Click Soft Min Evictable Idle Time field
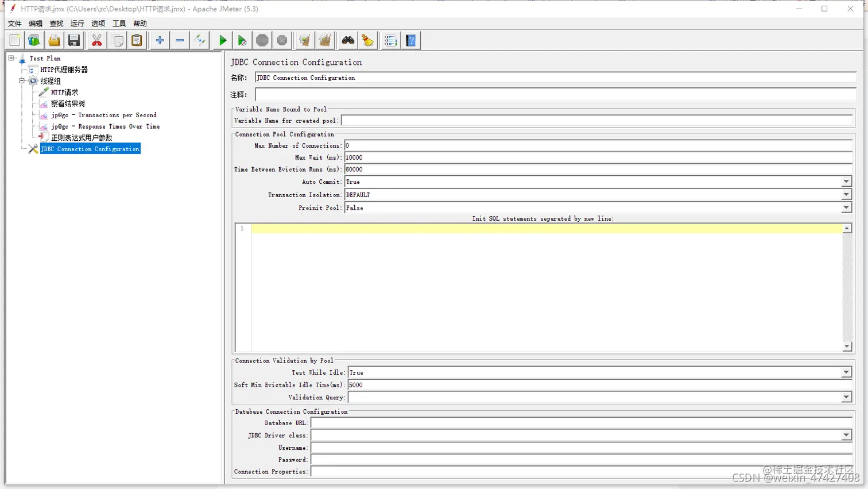868x489 pixels. click(x=600, y=385)
